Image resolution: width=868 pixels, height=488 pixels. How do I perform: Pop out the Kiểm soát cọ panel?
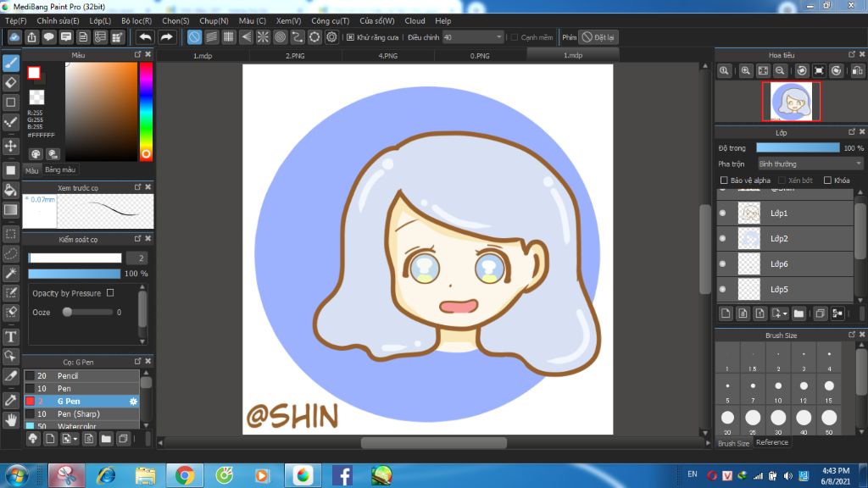coord(138,238)
